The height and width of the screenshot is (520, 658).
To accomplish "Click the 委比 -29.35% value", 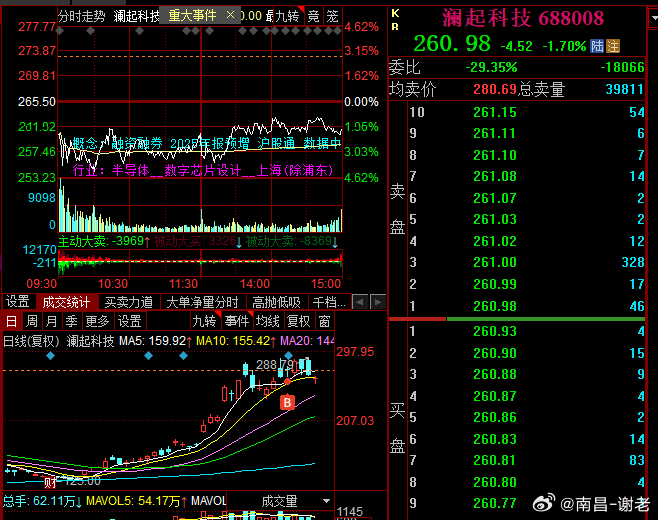I will coord(491,67).
